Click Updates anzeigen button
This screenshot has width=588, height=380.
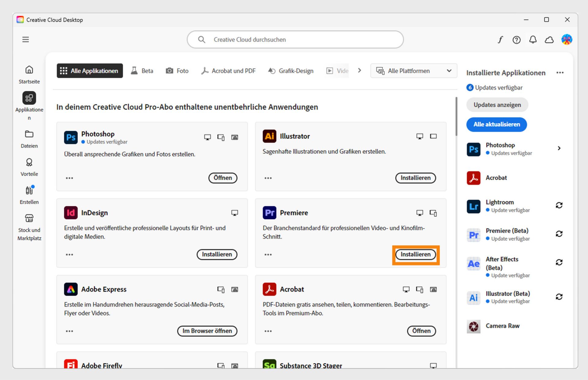coord(497,105)
